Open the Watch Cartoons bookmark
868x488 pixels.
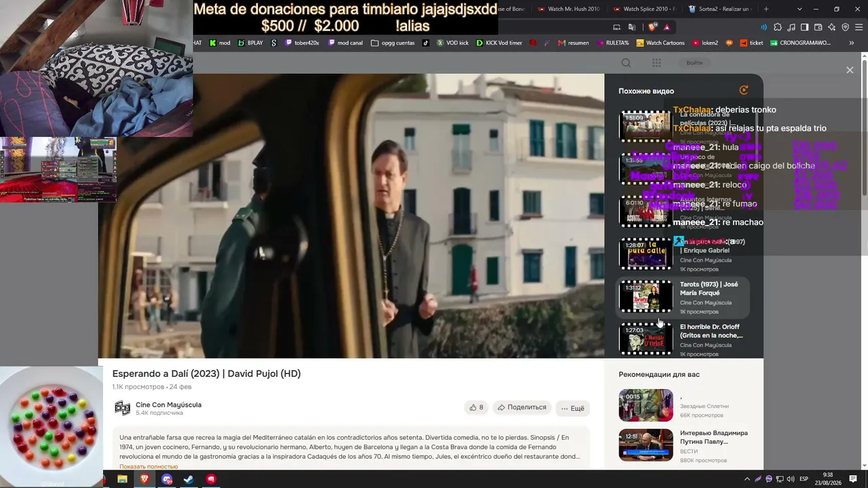(x=660, y=43)
